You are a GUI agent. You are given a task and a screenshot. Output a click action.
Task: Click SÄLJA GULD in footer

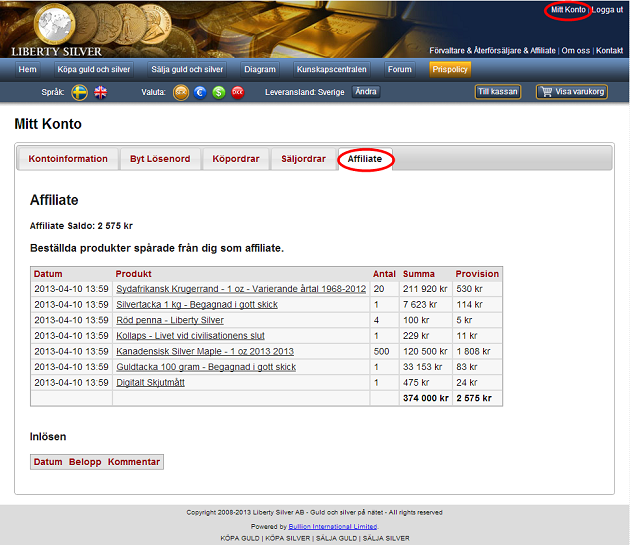[x=336, y=538]
